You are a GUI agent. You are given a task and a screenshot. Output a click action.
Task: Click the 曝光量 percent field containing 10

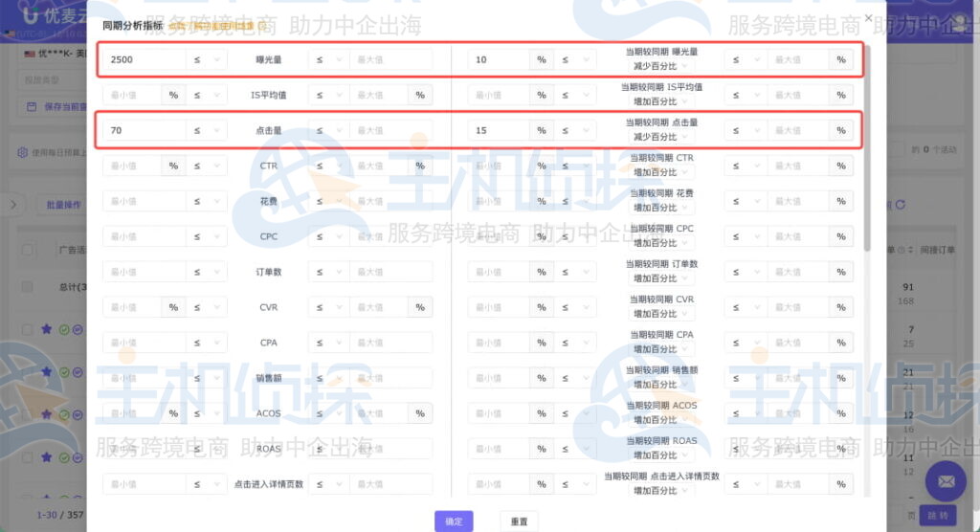[499, 60]
